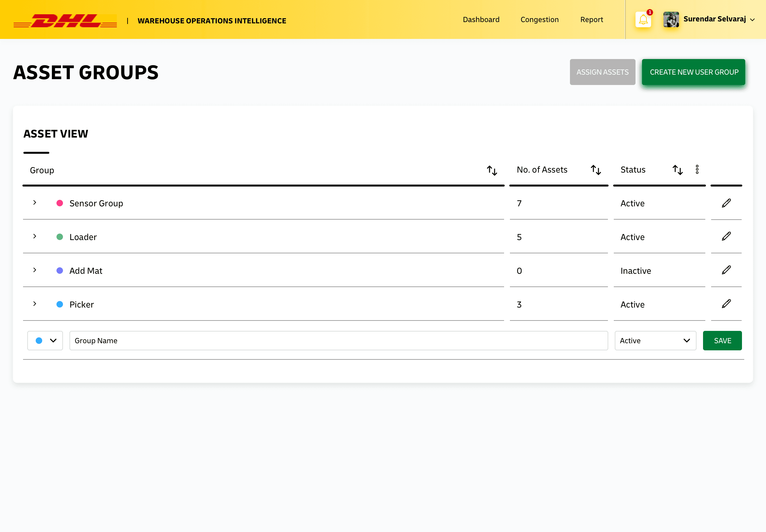Click the Save button
This screenshot has width=766, height=532.
tap(722, 341)
